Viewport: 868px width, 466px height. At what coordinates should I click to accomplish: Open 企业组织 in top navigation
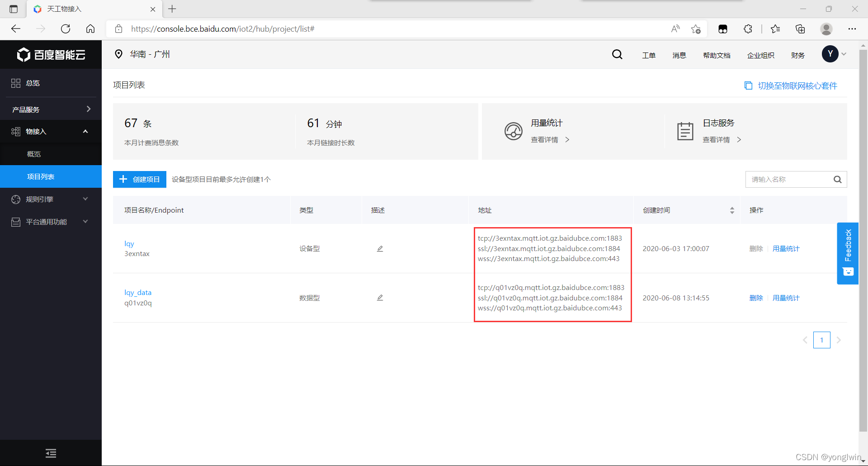click(760, 55)
